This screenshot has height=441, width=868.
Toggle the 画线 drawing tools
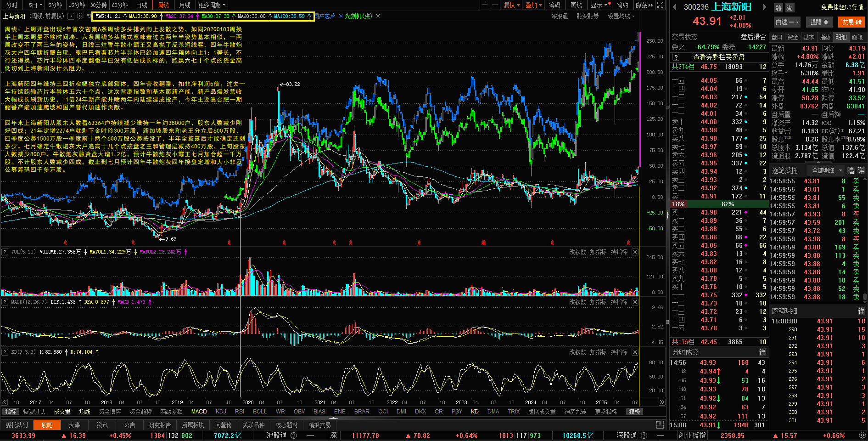(576, 5)
